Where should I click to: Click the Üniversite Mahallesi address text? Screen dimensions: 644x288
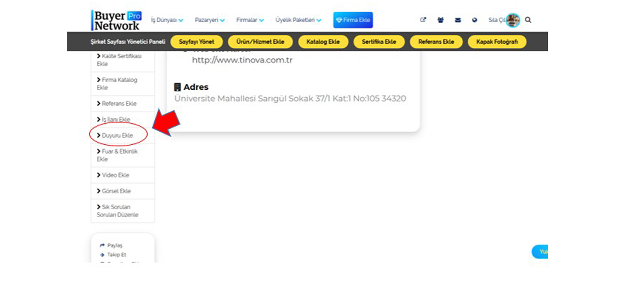[290, 98]
